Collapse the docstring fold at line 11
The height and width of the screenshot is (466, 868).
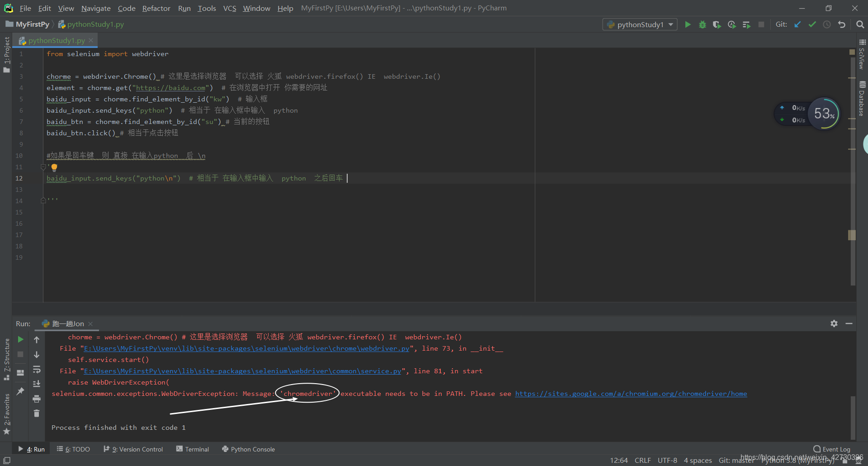(x=43, y=167)
